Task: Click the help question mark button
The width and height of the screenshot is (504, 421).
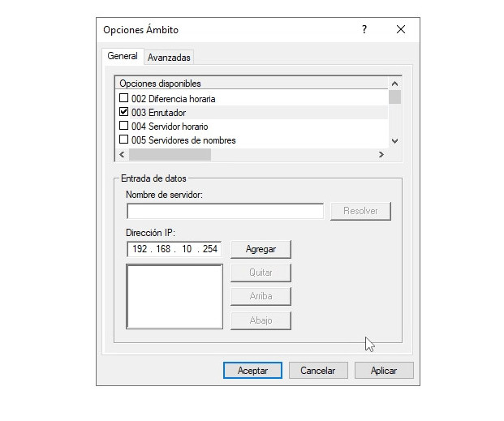Action: coord(364,29)
